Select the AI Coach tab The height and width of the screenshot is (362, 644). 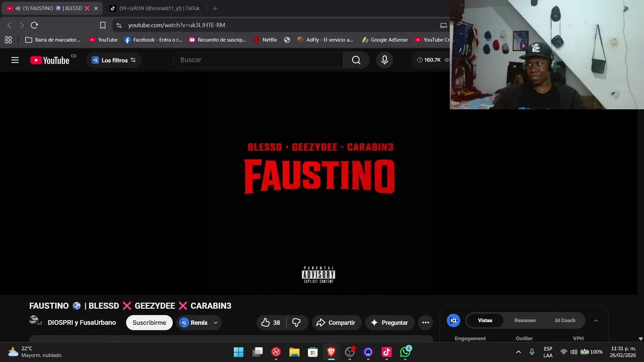pyautogui.click(x=565, y=320)
